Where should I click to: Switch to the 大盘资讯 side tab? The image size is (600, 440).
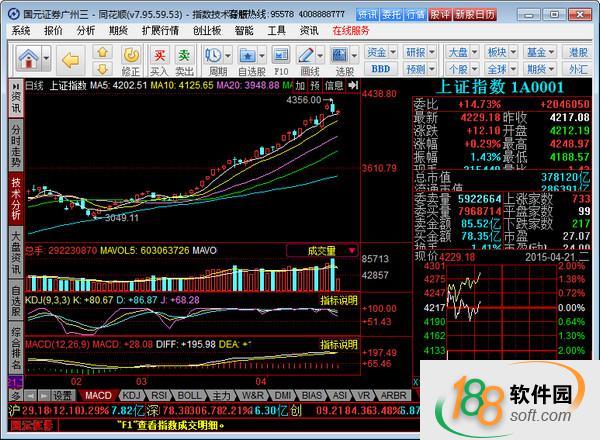click(x=16, y=253)
